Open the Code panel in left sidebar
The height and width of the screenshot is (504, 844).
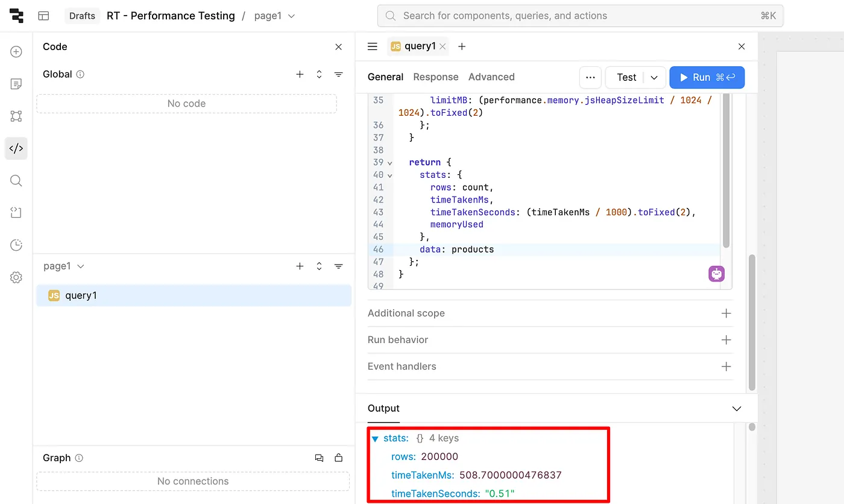click(16, 148)
